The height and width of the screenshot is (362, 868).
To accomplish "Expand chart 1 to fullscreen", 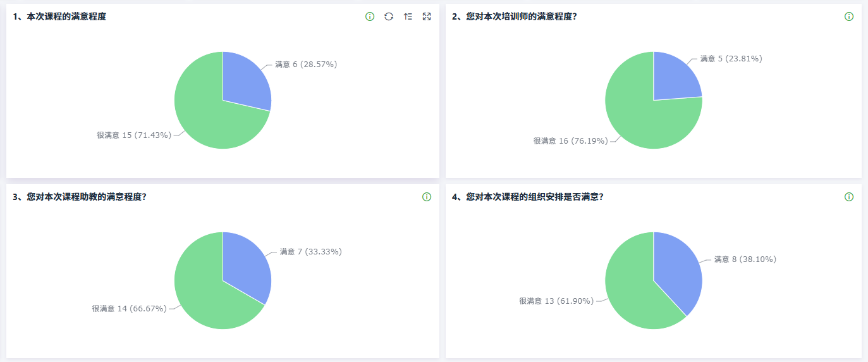I will click(427, 16).
